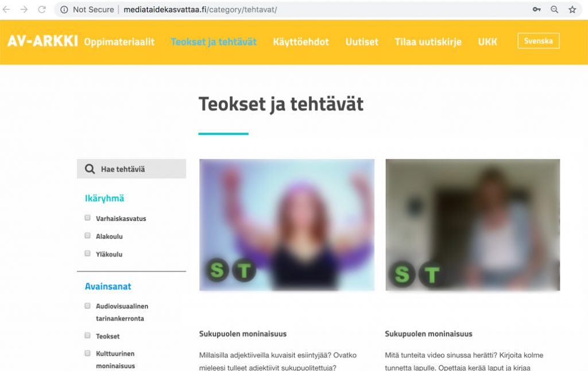This screenshot has height=371, width=588.
Task: Toggle the Audiovisuaalinen tarinankerronta checkbox
Action: coord(87,306)
